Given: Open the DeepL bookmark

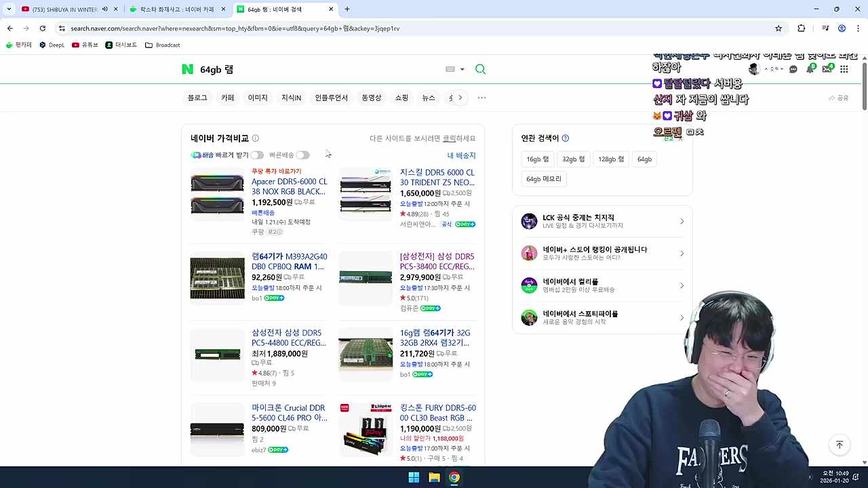Looking at the screenshot, I should (52, 45).
